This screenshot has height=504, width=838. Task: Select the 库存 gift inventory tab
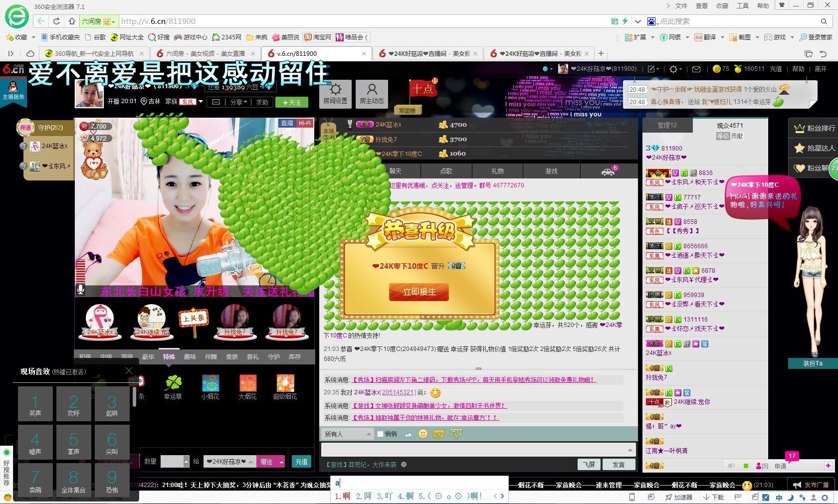pos(295,356)
